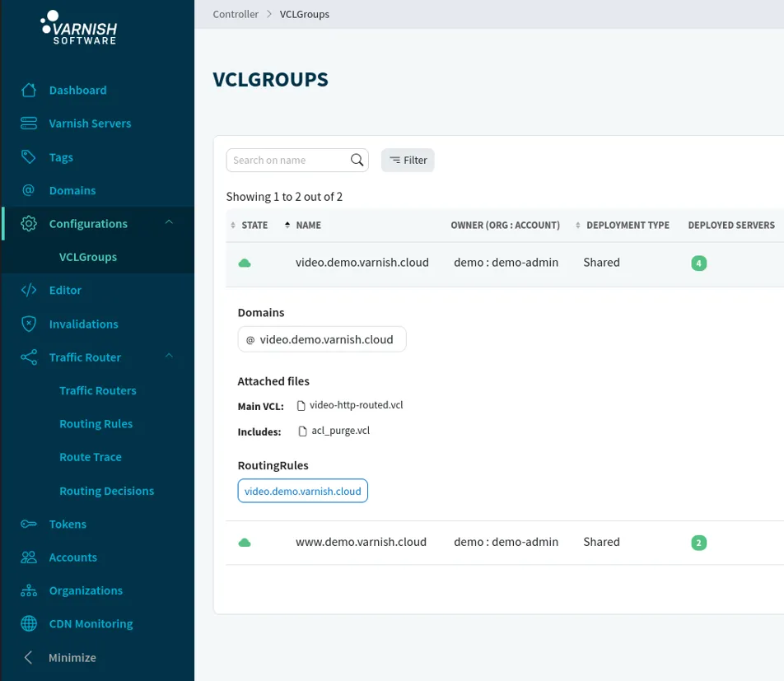The width and height of the screenshot is (784, 681).
Task: Click file icon next to video-http-routed.vcl
Action: point(301,405)
